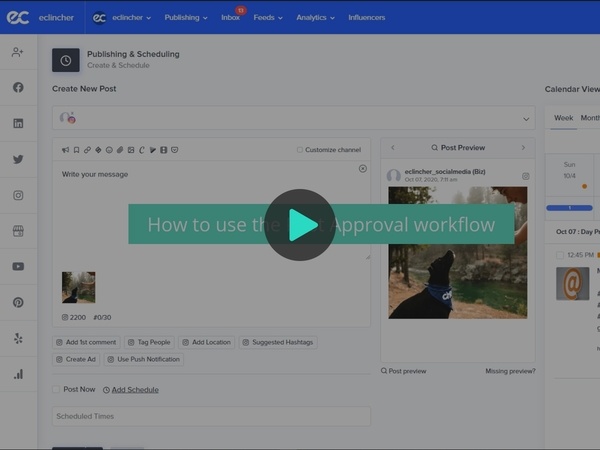Go to next post preview
The width and height of the screenshot is (600, 450).
point(523,148)
